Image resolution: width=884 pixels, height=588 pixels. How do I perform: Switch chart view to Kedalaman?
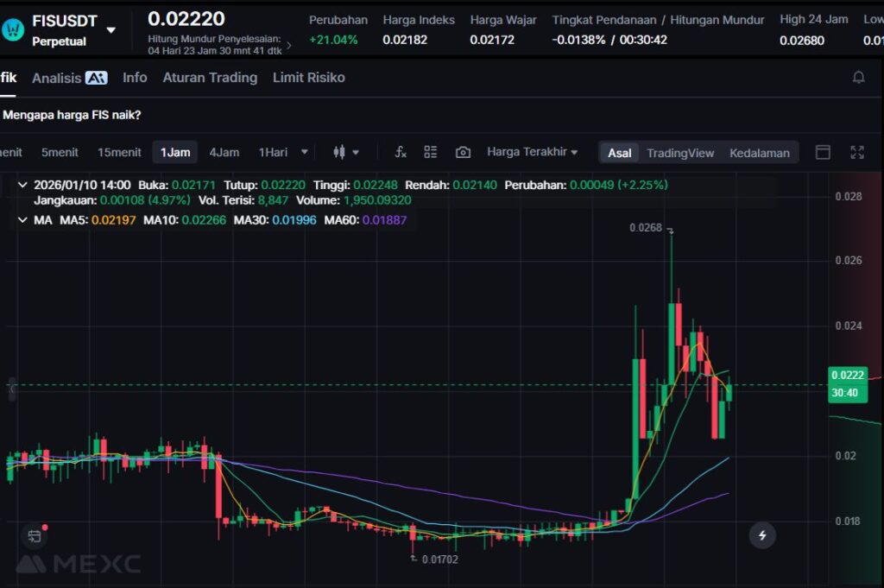(x=759, y=153)
